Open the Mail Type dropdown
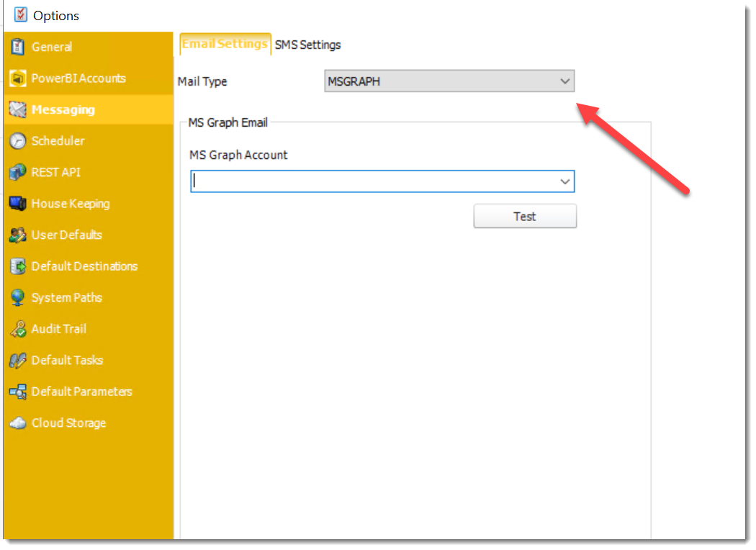Image resolution: width=756 pixels, height=550 pixels. (x=449, y=82)
